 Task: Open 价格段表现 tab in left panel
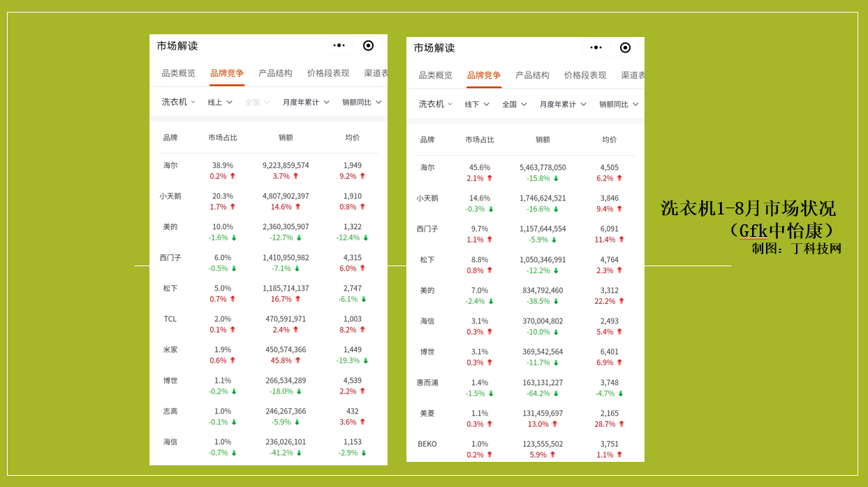[328, 73]
